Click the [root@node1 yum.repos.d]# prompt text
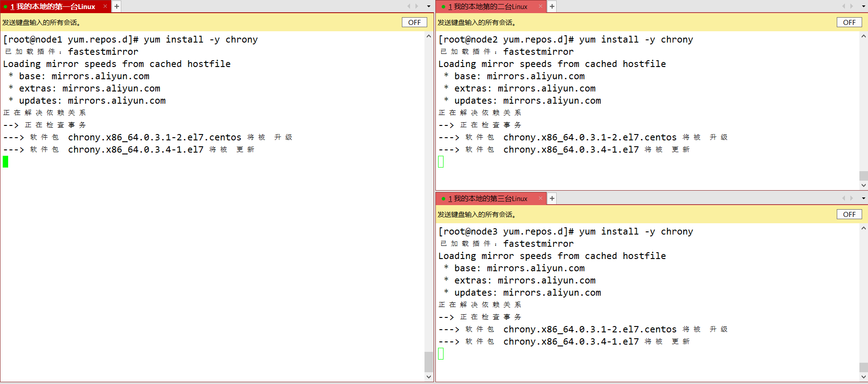 tap(71, 39)
